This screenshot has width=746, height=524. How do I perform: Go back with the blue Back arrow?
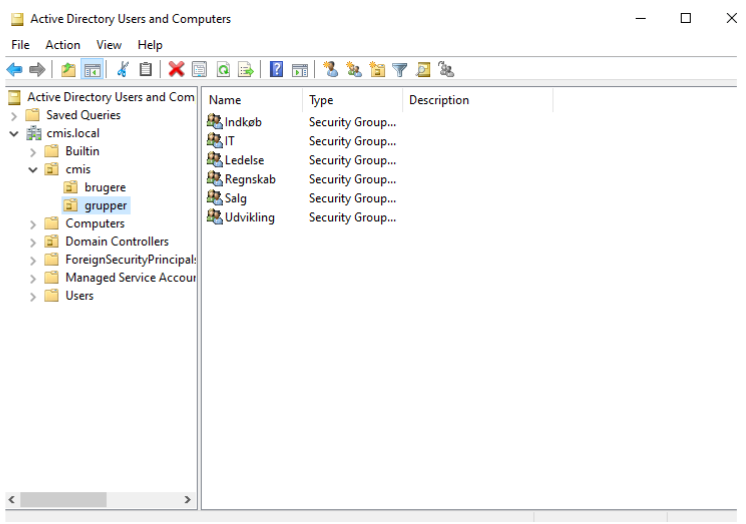tap(15, 70)
